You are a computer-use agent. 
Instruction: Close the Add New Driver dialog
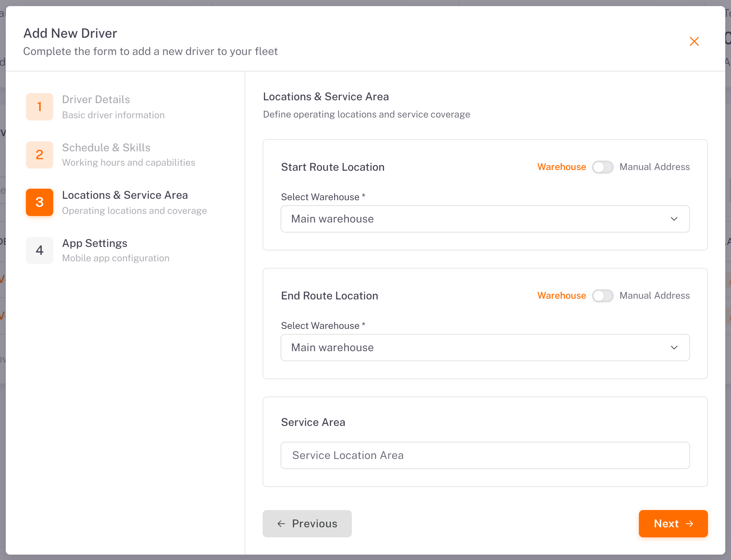pyautogui.click(x=694, y=41)
